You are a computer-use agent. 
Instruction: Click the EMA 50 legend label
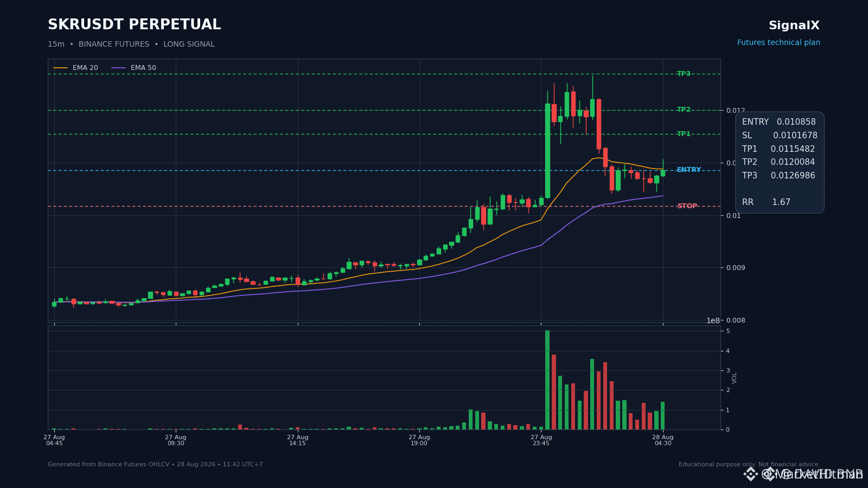tap(143, 68)
